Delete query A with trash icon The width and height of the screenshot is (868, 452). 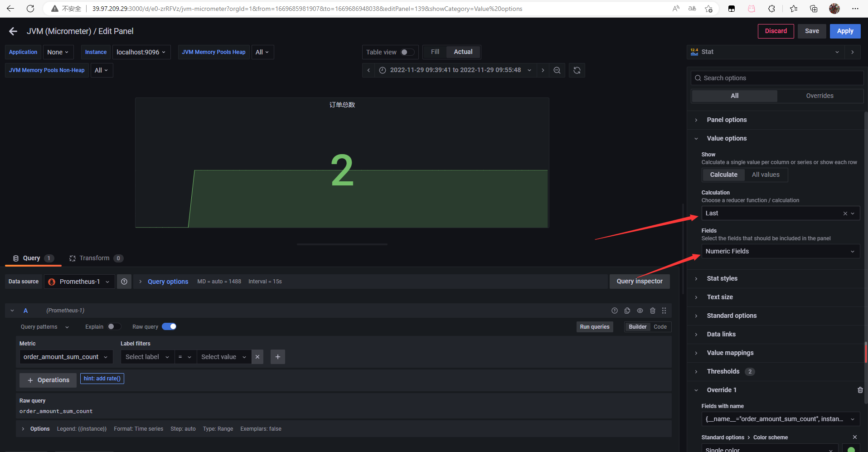click(653, 311)
